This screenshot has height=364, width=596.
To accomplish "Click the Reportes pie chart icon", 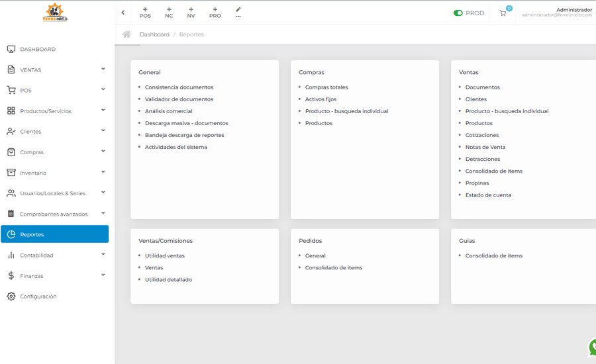I will [x=11, y=234].
